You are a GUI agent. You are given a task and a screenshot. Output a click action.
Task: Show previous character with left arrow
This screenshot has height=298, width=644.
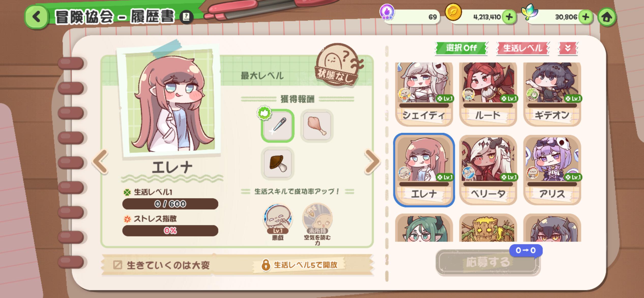[x=100, y=161]
